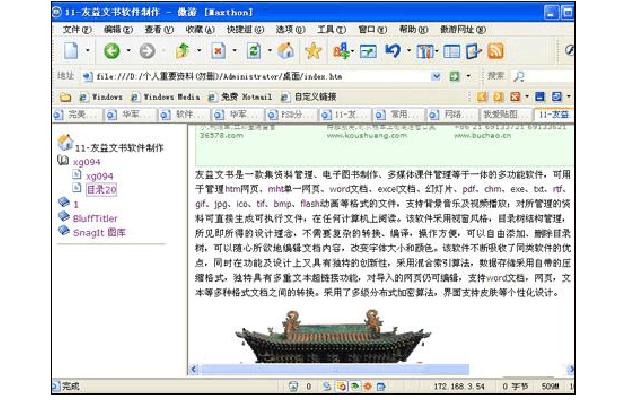
Task: Click the red X close-tab icon in links bar
Action: pyautogui.click(x=515, y=97)
